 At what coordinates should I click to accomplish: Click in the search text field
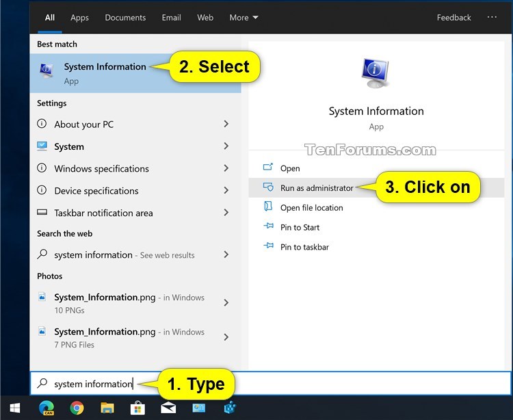pyautogui.click(x=271, y=383)
